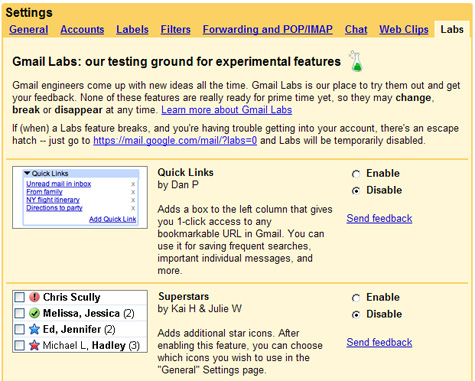Remove NY flight itinerary with its x
The height and width of the screenshot is (381, 475).
[133, 200]
